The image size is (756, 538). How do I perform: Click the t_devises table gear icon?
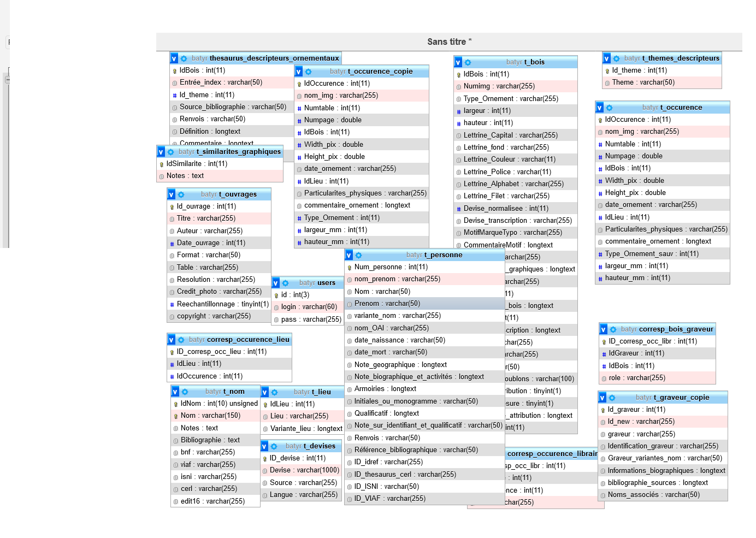click(x=275, y=446)
